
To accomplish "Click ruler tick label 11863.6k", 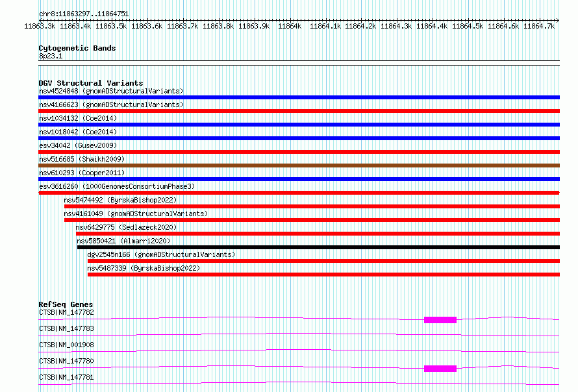I will point(147,26).
